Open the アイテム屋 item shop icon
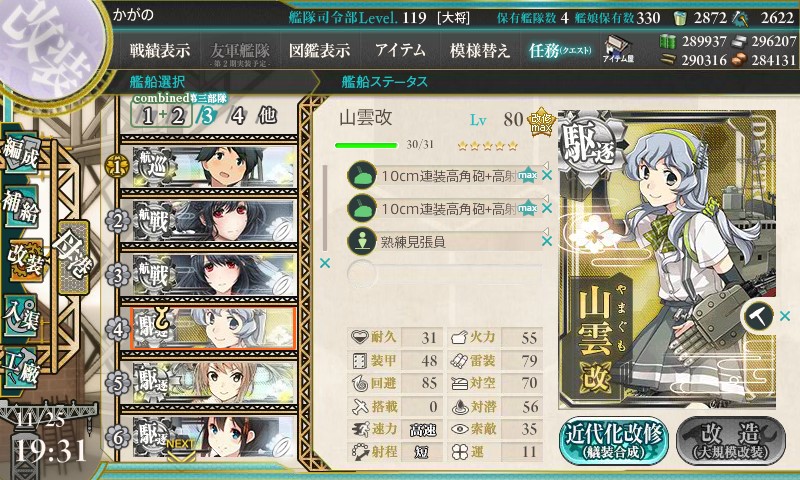This screenshot has height=480, width=800. click(x=618, y=49)
